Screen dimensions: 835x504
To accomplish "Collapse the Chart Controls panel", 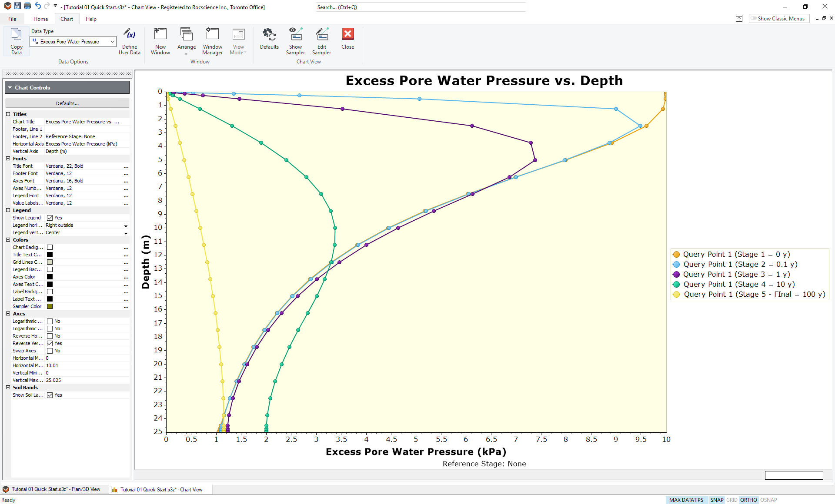I will click(10, 87).
